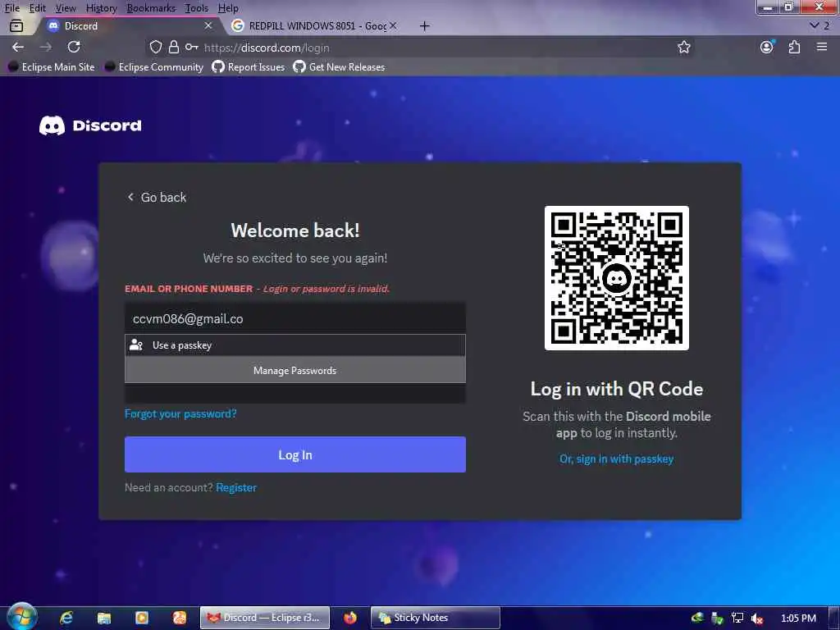Open the Report Issues bookmark
The image size is (840, 630).
[248, 67]
